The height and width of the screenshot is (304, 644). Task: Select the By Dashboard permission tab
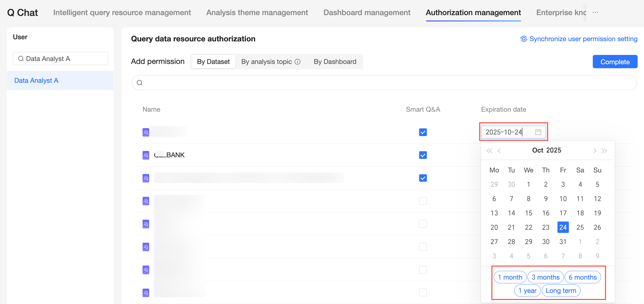tap(335, 62)
